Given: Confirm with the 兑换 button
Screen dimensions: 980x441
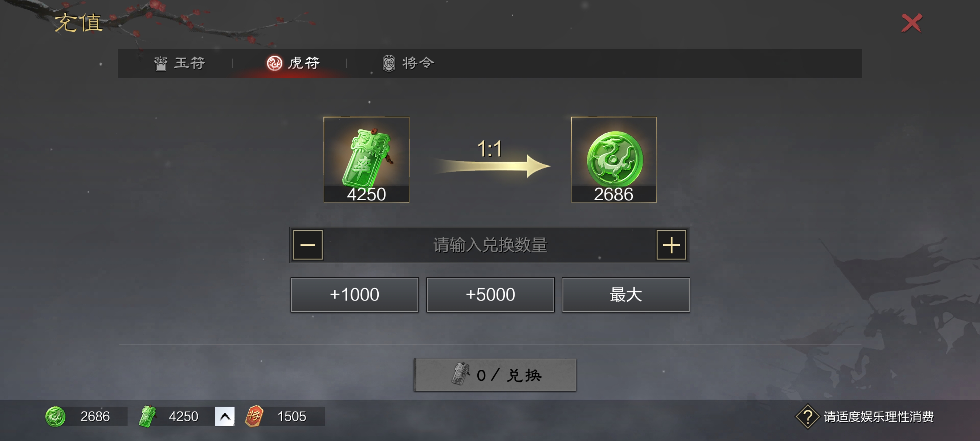Looking at the screenshot, I should pos(495,375).
